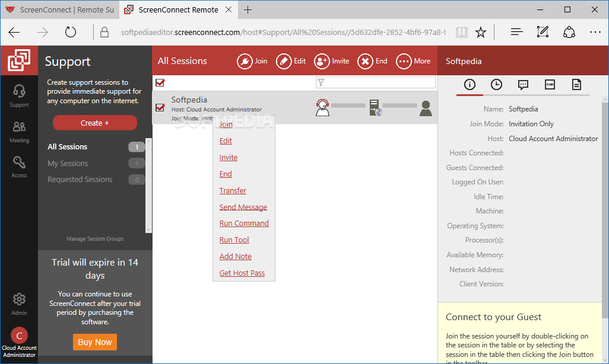Click the browser Forward arrow
609x364 pixels.
[42, 32]
